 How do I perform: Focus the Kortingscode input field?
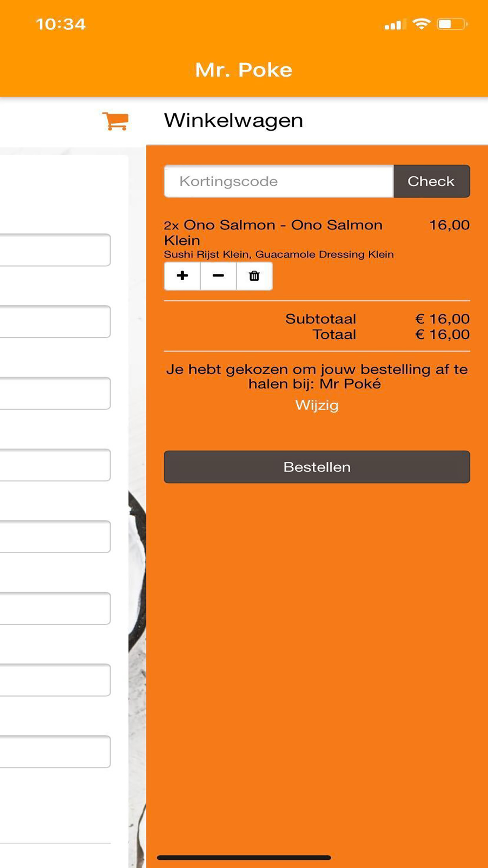[279, 181]
